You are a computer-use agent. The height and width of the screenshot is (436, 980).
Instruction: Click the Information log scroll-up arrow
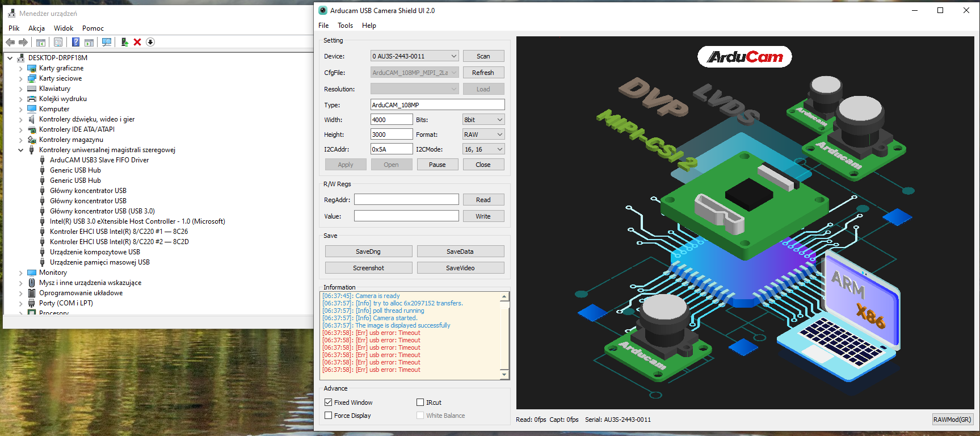click(x=504, y=297)
